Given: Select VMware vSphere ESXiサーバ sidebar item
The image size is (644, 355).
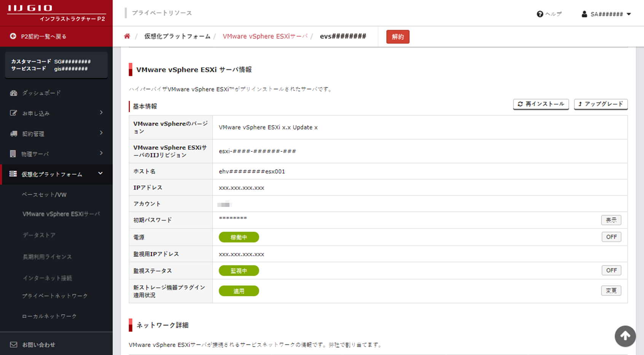Looking at the screenshot, I should (x=61, y=214).
